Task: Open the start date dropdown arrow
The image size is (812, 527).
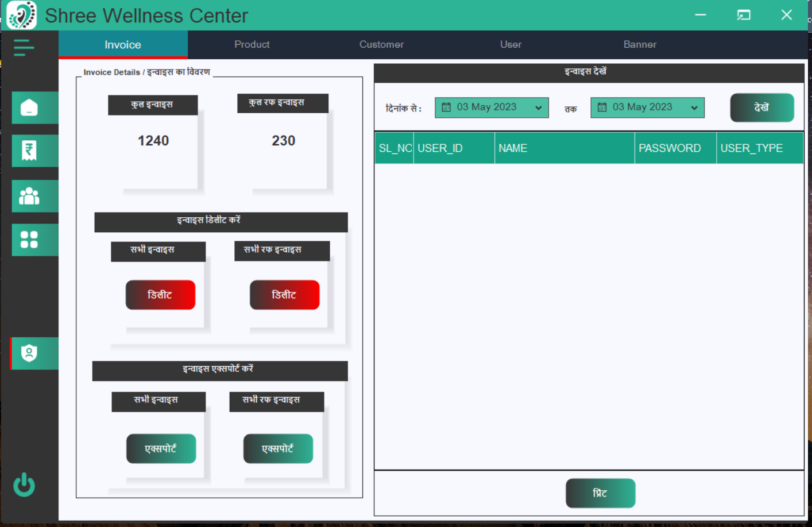Action: 538,107
